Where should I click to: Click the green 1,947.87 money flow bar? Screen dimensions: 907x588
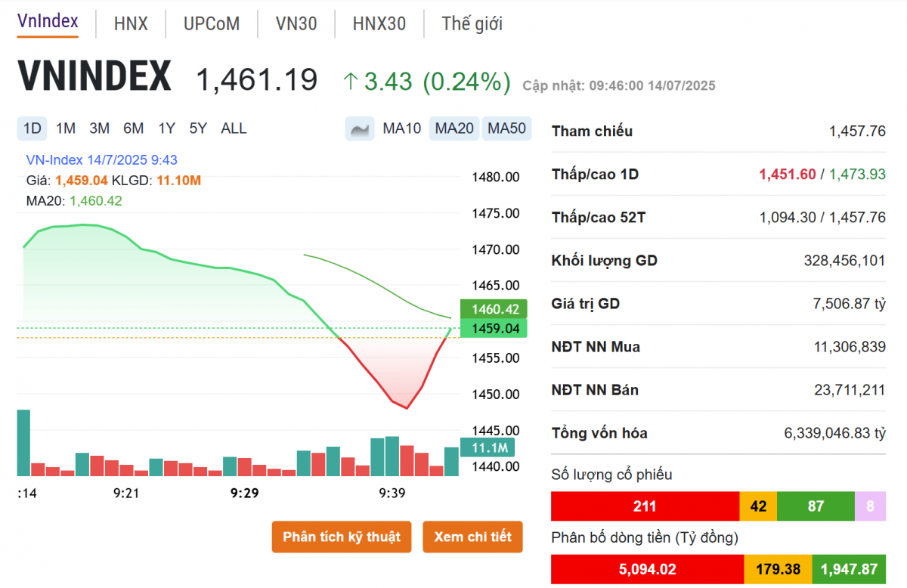click(849, 569)
